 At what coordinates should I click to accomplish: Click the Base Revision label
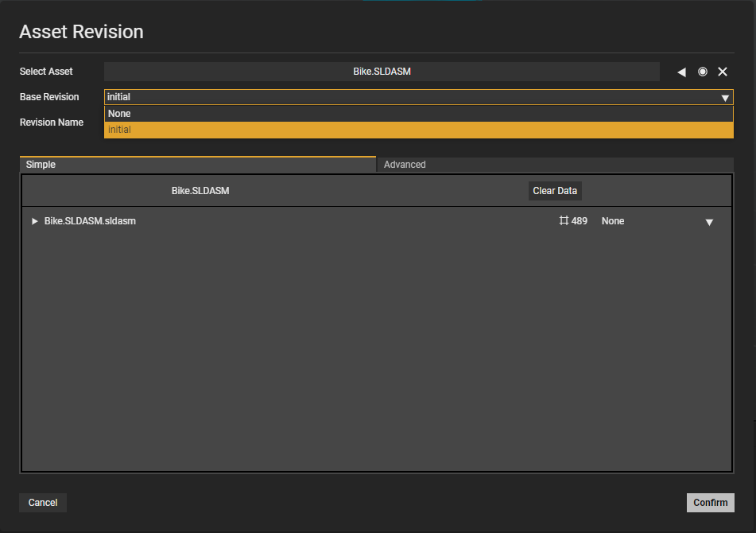49,97
